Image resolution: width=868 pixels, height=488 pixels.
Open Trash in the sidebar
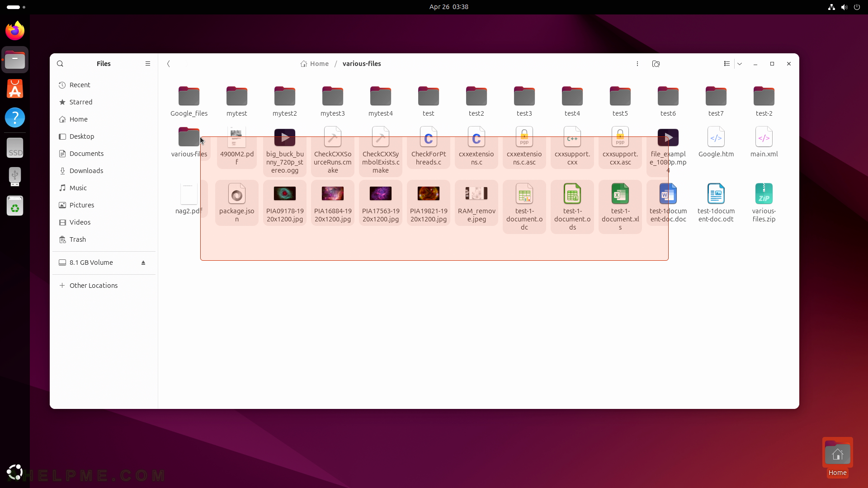click(x=104, y=239)
